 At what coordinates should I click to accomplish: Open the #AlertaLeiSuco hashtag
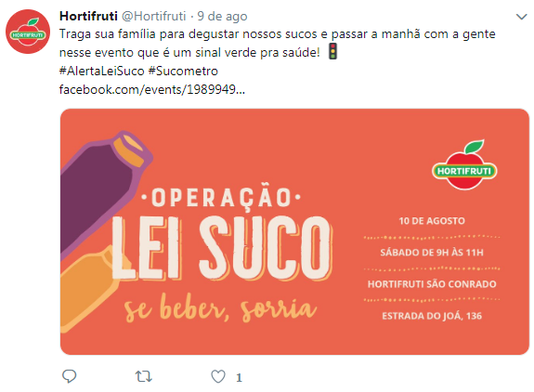pos(102,71)
